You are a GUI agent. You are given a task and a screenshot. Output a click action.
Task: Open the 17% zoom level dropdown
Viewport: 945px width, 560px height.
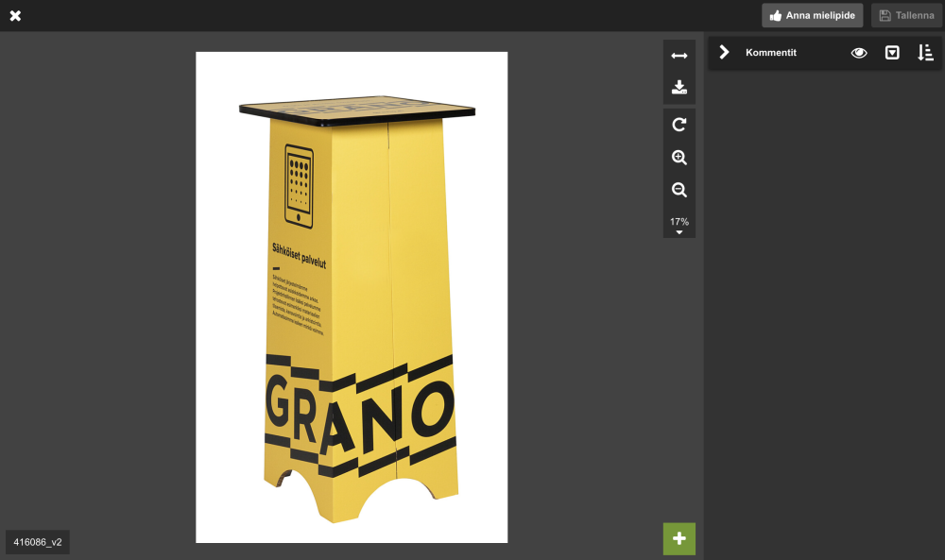click(679, 225)
